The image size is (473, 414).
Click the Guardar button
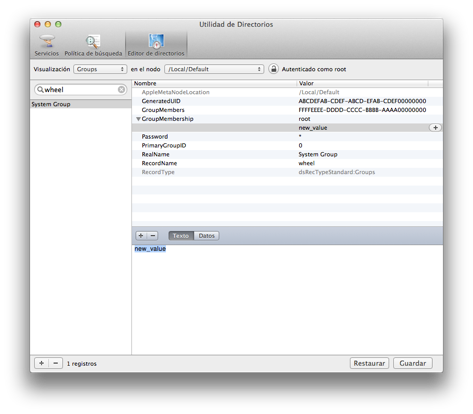413,363
